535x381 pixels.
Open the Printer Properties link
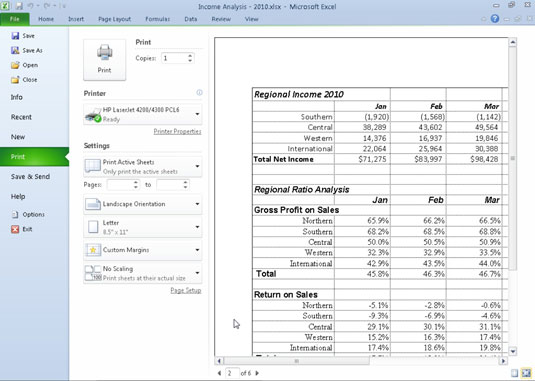177,131
